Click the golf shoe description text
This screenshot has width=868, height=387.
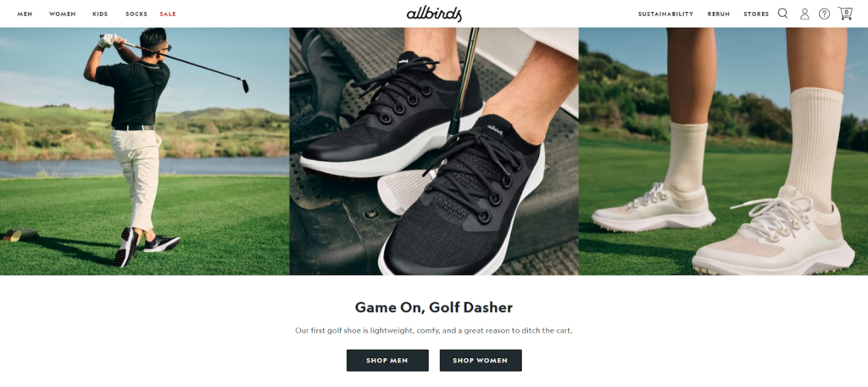pyautogui.click(x=434, y=330)
